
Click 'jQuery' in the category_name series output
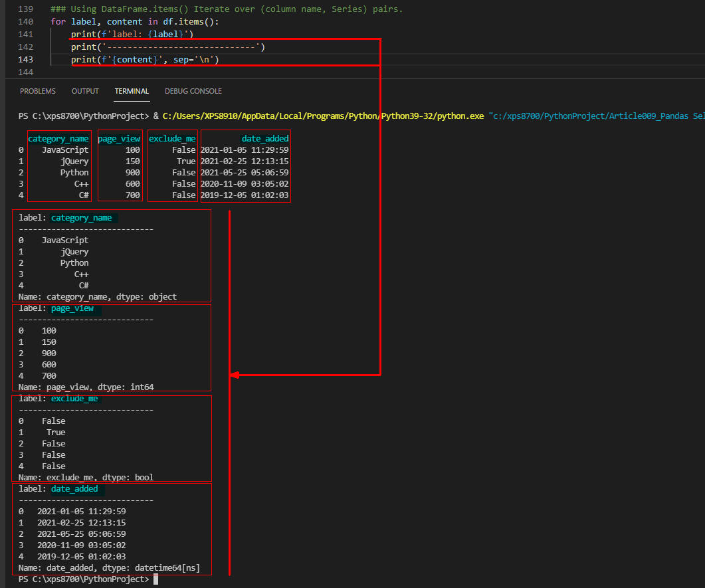[x=74, y=252]
